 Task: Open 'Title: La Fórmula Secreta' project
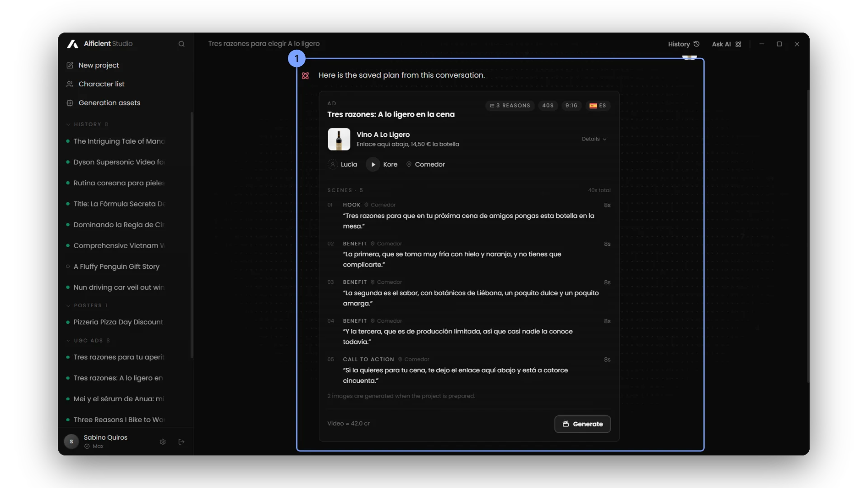119,204
